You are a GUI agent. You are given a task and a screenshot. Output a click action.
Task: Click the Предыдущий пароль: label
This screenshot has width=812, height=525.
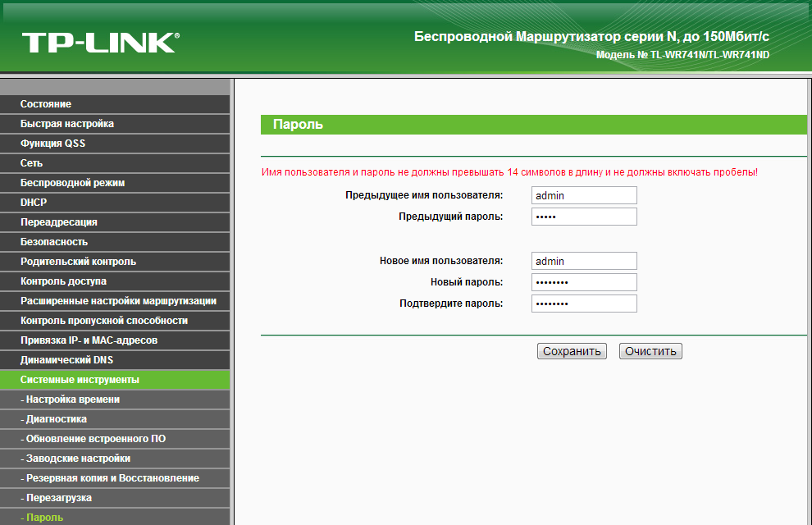pos(450,217)
